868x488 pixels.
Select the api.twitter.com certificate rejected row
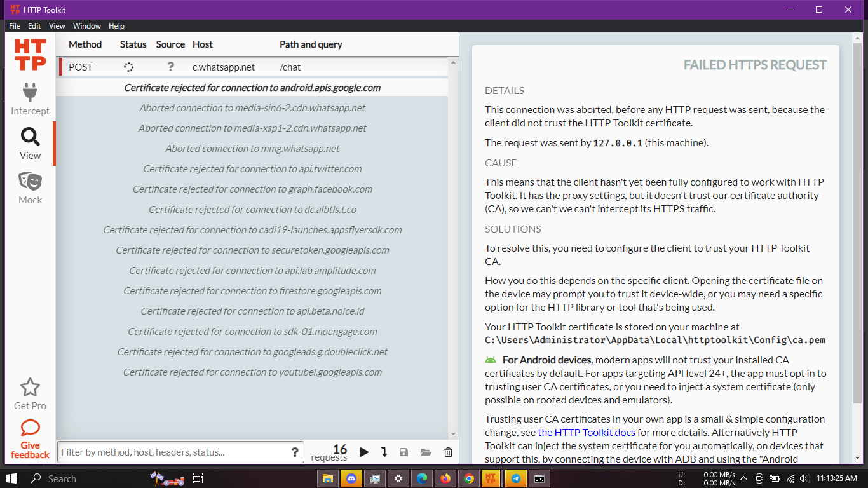tap(252, 169)
